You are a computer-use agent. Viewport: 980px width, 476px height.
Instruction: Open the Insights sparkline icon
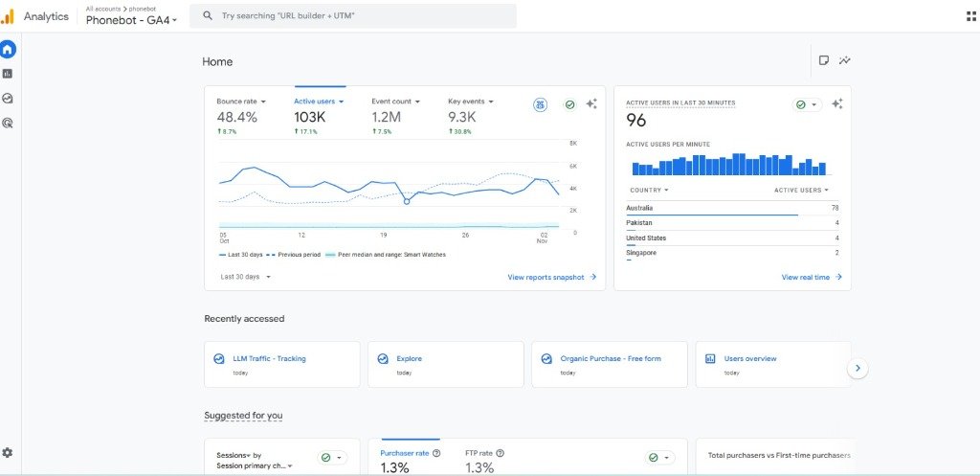point(845,60)
